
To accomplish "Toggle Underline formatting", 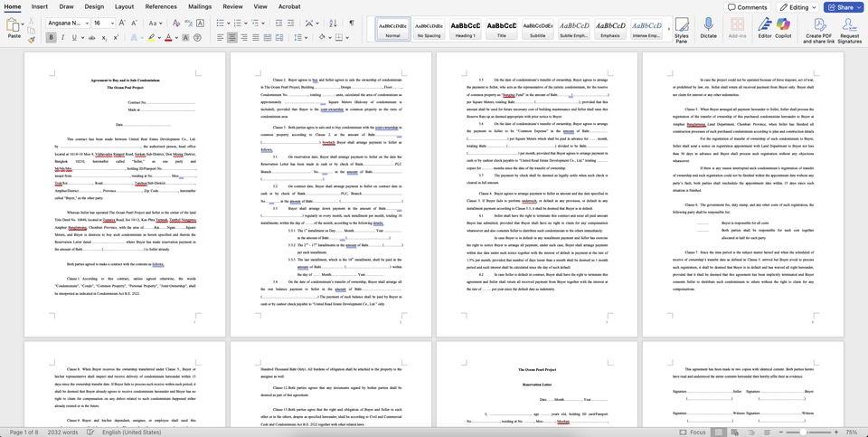I will point(75,38).
